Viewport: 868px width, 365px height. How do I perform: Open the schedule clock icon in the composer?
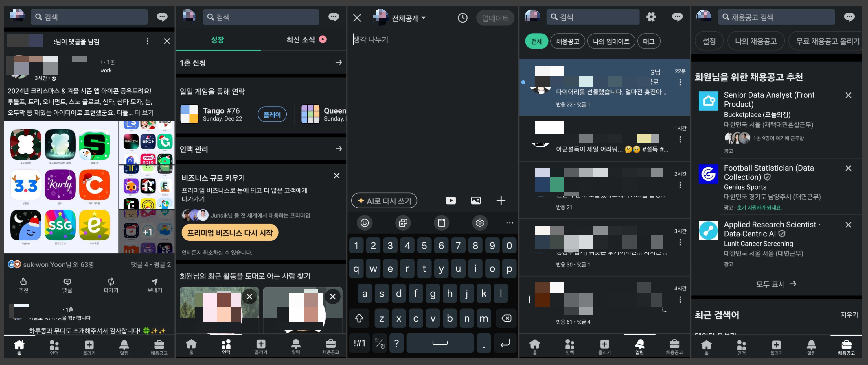pos(462,18)
